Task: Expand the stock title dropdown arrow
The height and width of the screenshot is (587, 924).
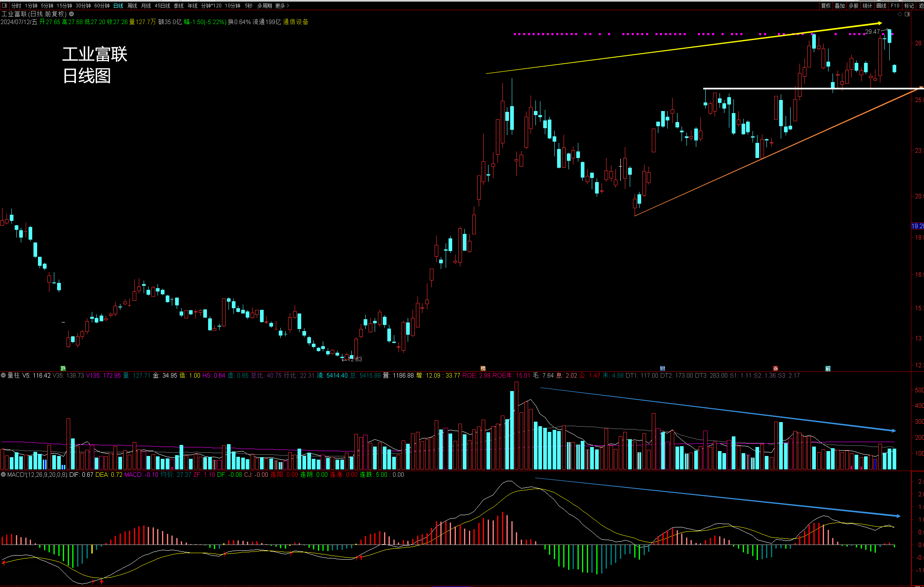Action: pos(71,14)
